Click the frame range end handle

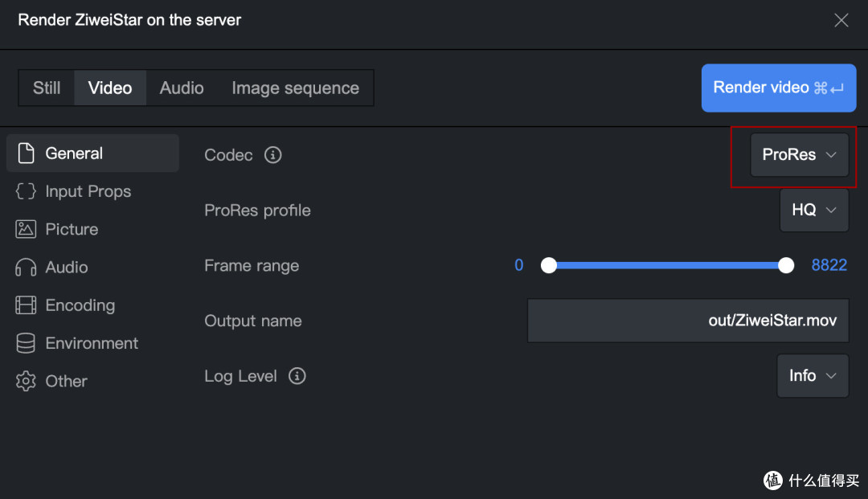pos(785,265)
